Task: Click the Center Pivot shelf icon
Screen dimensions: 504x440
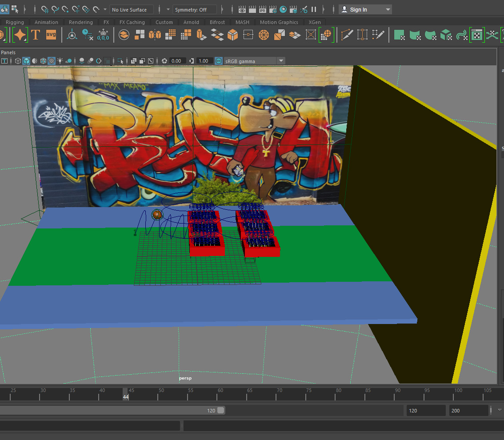Action: [72, 35]
